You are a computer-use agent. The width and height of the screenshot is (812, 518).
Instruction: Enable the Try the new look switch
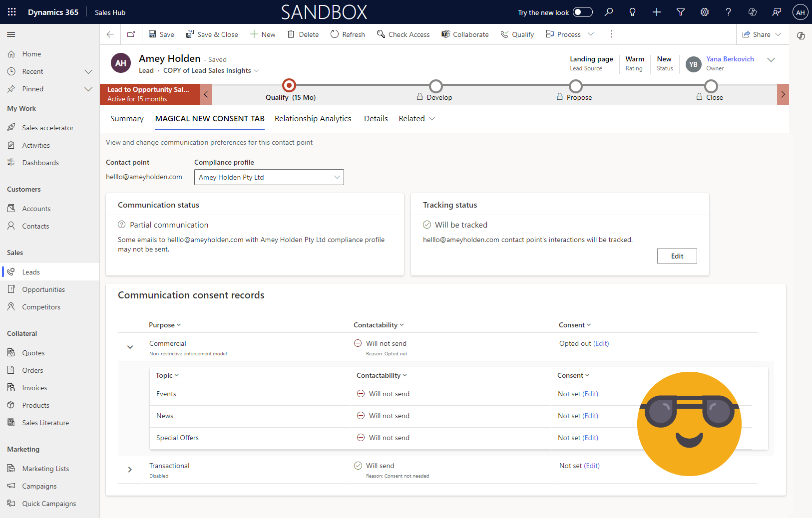[582, 11]
